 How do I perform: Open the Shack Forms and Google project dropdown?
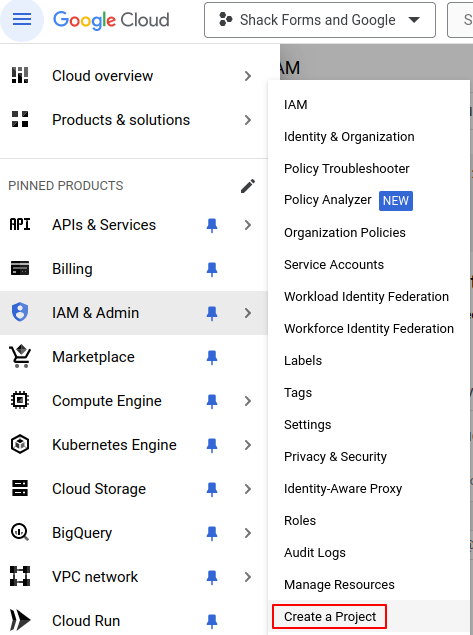tap(320, 20)
